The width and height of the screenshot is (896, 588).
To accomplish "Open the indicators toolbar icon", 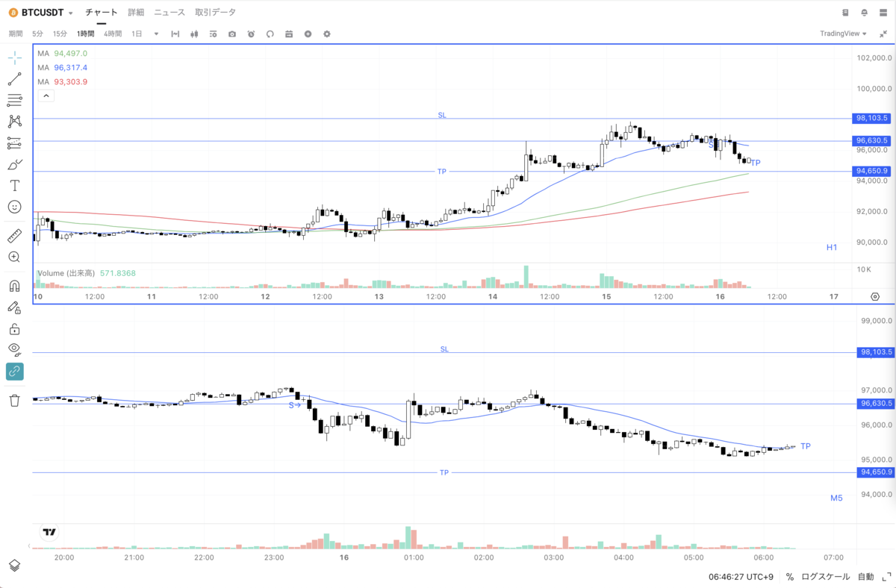I will pos(214,34).
